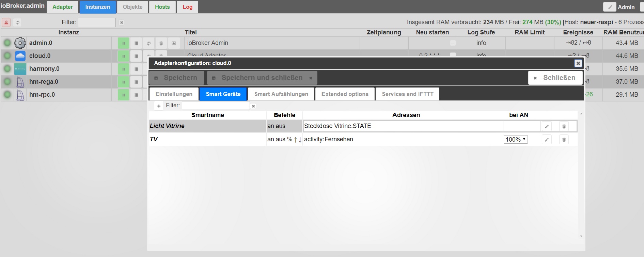Select the TV smartname cell
Screen dimensions: 644x257
pos(208,139)
